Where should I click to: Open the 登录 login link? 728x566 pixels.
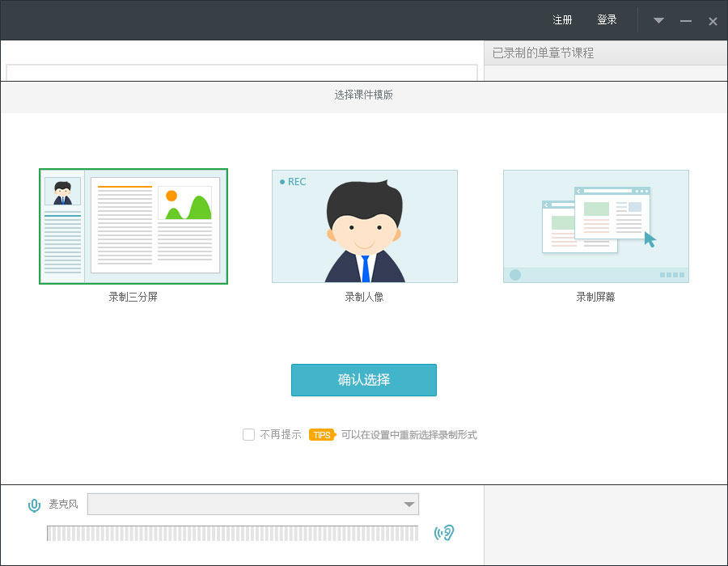(x=607, y=19)
